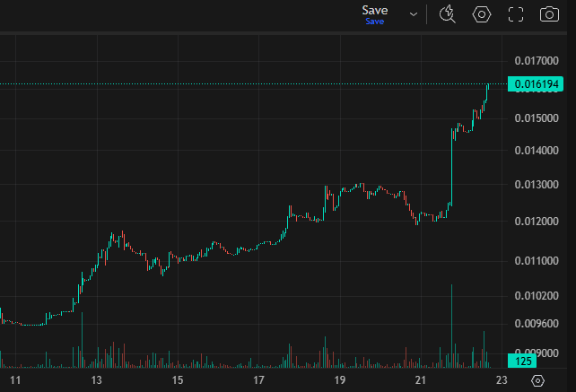
Task: Click date label 23 on time axis
Action: (x=502, y=379)
